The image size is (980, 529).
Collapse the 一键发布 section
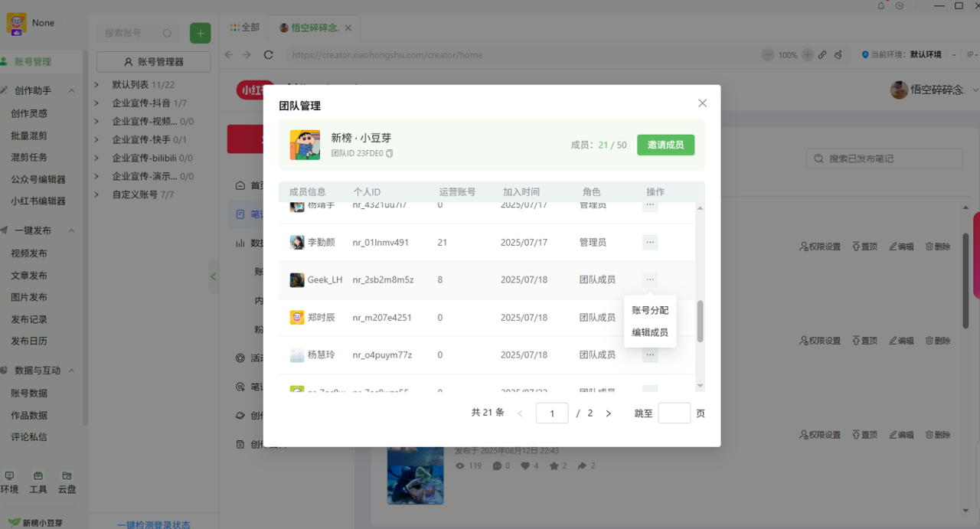click(x=72, y=230)
